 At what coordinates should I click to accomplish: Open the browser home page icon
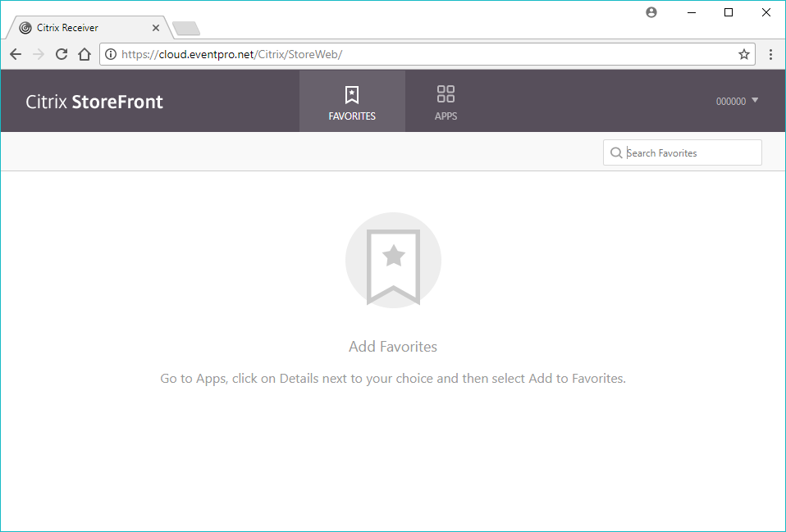click(85, 54)
